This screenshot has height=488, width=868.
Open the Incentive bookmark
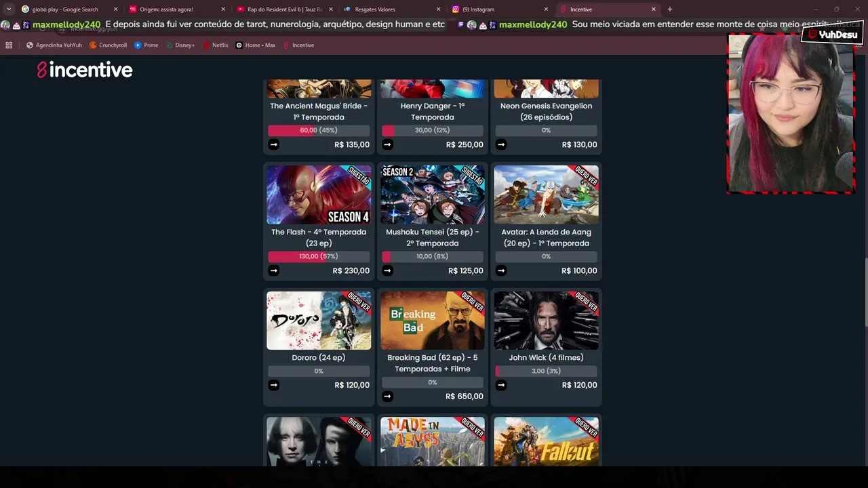[298, 45]
